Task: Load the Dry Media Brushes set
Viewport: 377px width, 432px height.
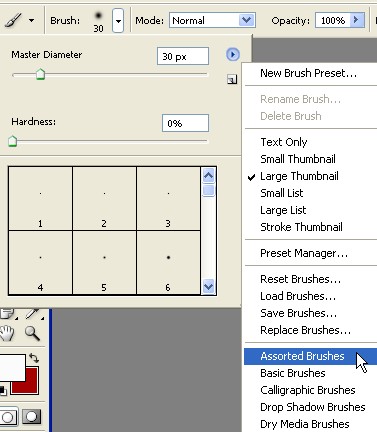Action: [x=305, y=424]
